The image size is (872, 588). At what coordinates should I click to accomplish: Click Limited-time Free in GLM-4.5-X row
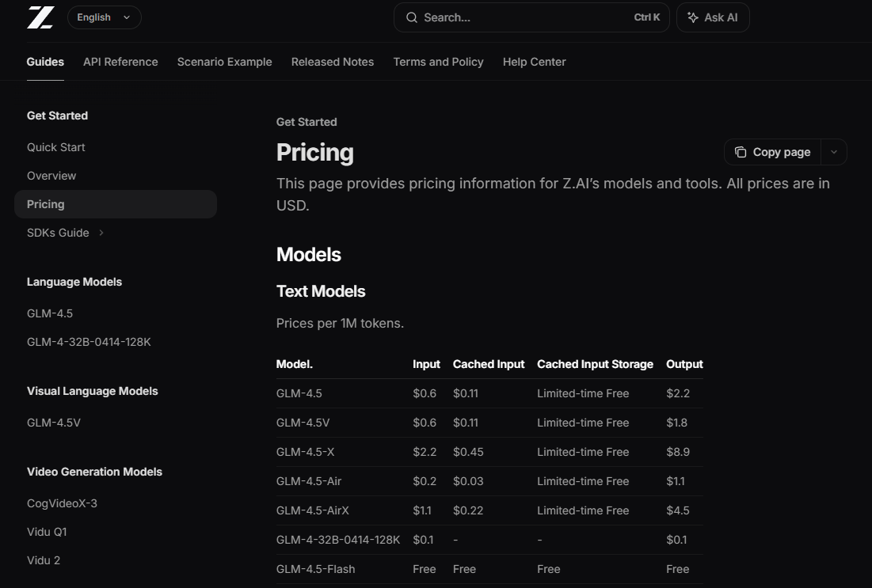pyautogui.click(x=583, y=452)
